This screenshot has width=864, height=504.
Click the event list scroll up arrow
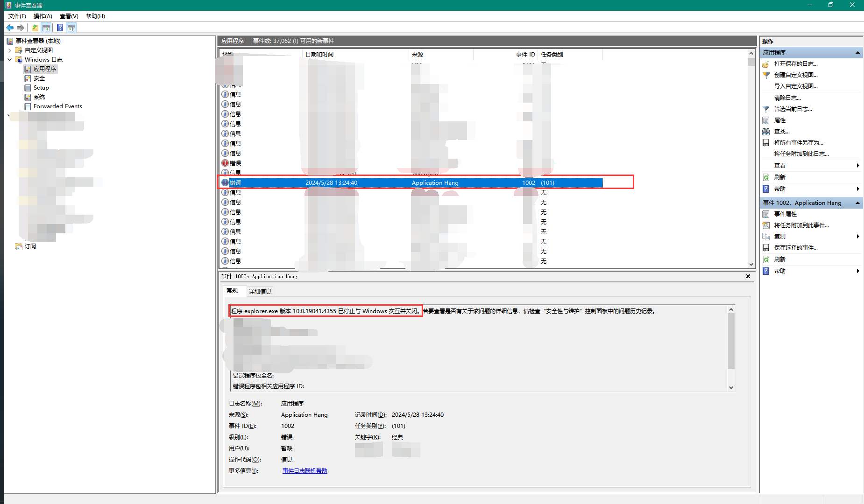coord(751,53)
